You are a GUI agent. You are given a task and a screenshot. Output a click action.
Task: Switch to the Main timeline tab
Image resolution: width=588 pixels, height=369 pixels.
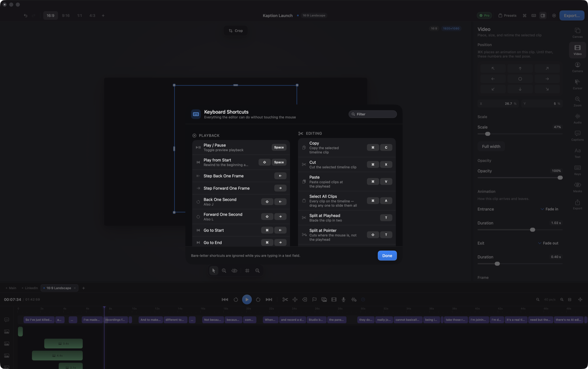pyautogui.click(x=11, y=288)
